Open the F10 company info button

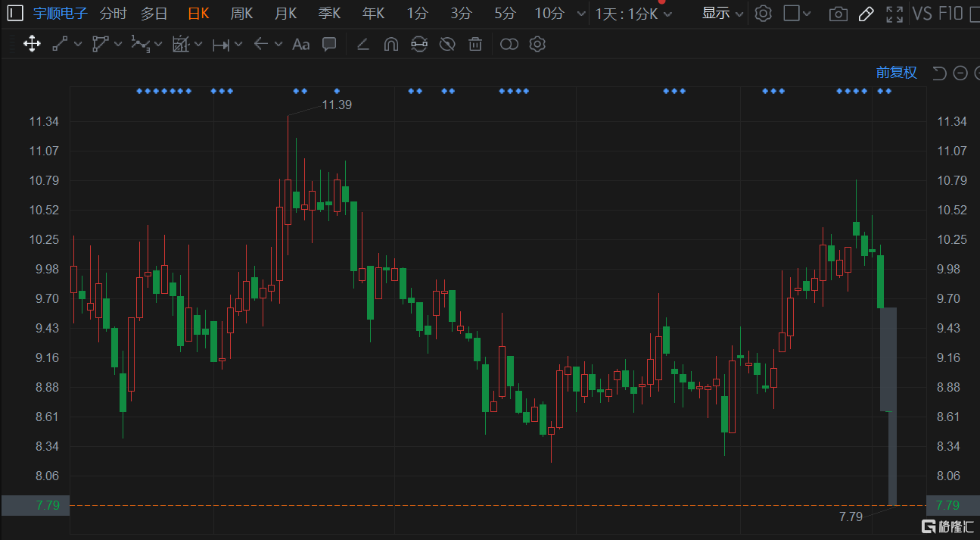(x=950, y=14)
